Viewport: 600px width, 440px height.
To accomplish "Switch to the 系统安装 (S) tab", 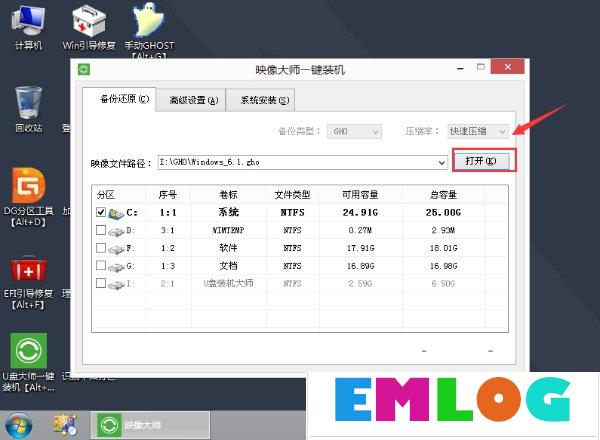I will coord(261,100).
